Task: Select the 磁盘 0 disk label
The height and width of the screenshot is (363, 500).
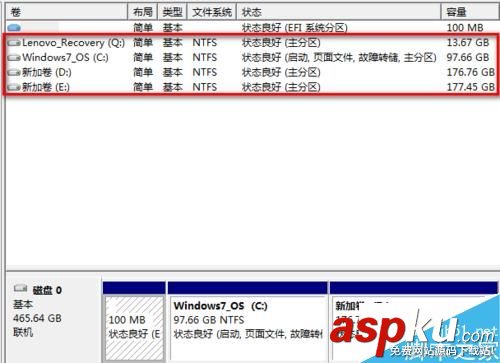Action: pos(47,290)
